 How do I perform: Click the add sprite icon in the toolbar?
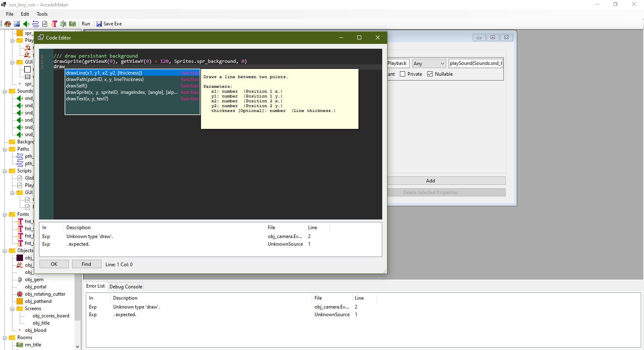pos(8,24)
